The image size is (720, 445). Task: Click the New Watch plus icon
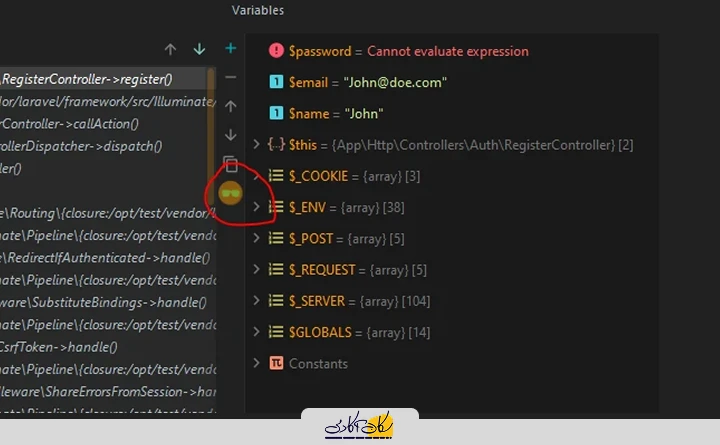tap(231, 48)
